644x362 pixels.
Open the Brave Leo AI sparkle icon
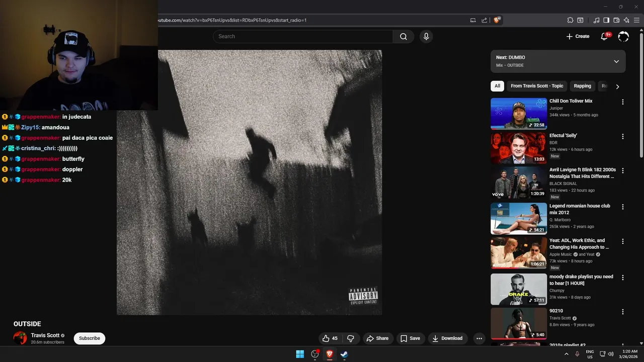626,20
